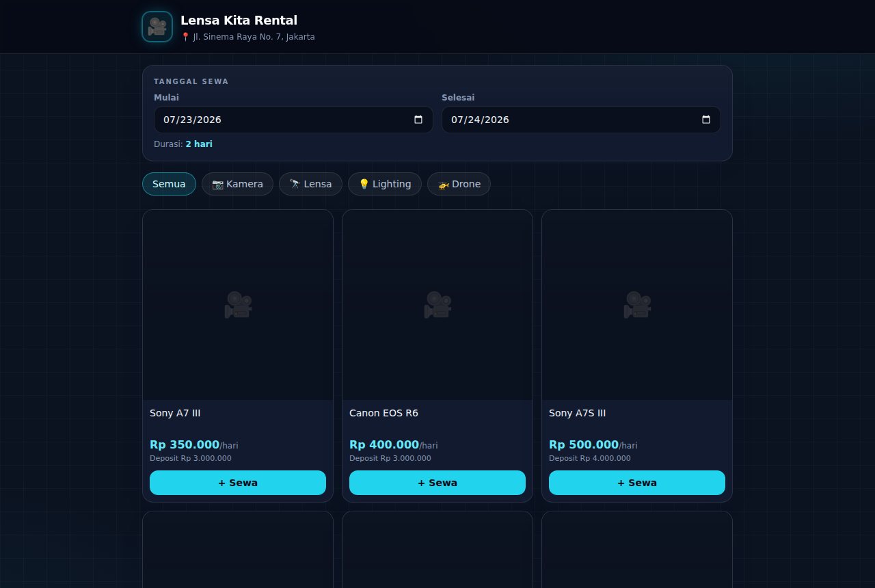Show only Lighting equipment
The width and height of the screenshot is (875, 588).
pos(385,184)
